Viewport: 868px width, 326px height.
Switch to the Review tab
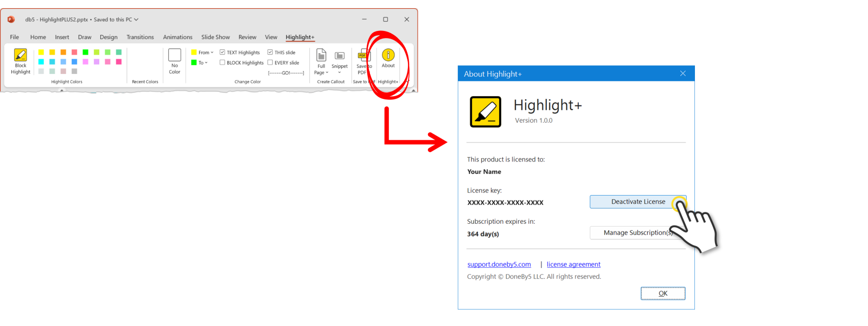247,37
